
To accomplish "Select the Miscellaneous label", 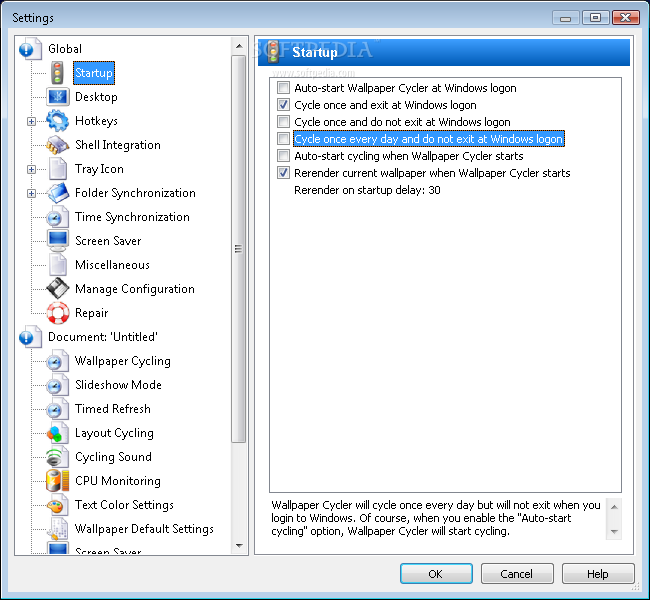I will pyautogui.click(x=112, y=265).
